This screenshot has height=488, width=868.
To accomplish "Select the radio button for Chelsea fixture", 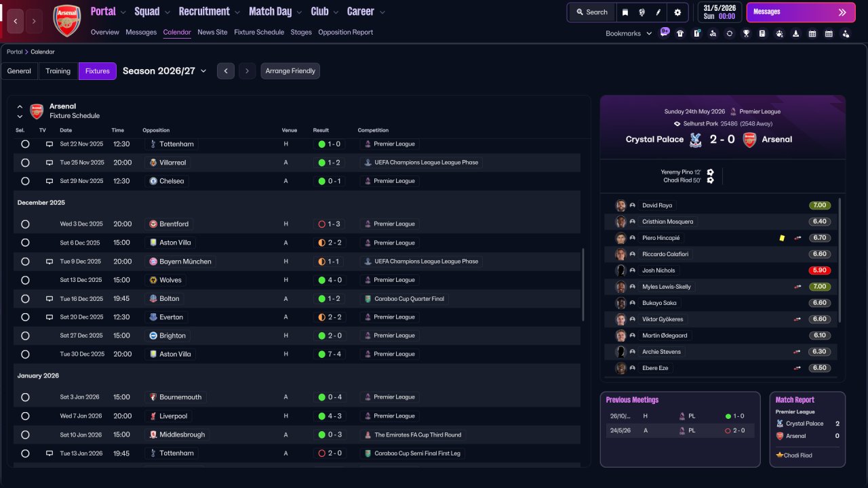I will tap(25, 181).
